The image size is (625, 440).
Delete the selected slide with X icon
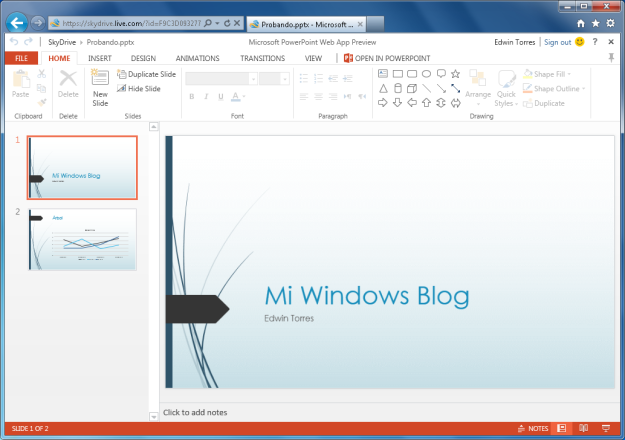coord(68,84)
